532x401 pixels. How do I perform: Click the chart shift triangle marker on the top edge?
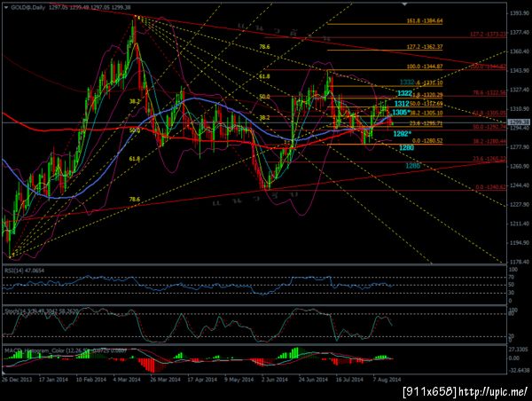404,4
